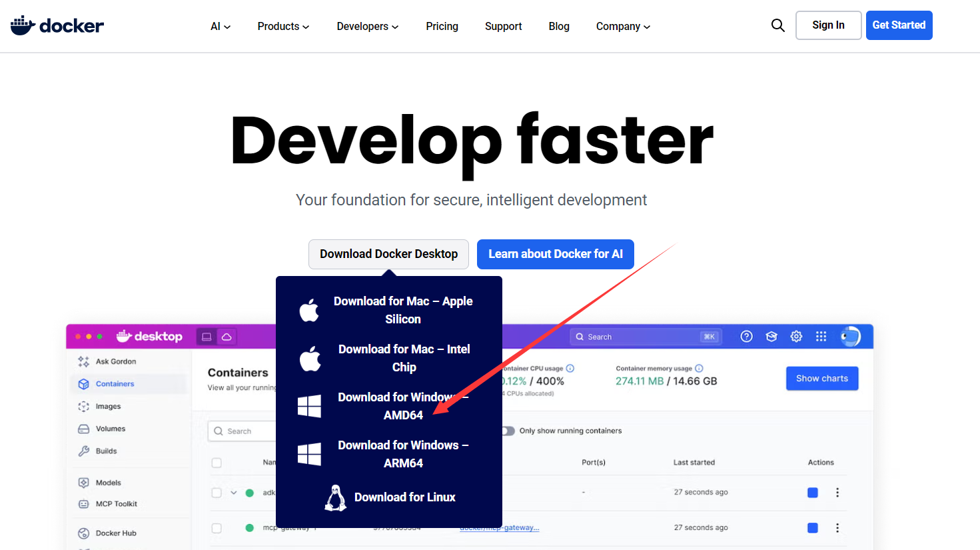Click the Images icon in sidebar
Screen dimensions: 980x550
[83, 407]
